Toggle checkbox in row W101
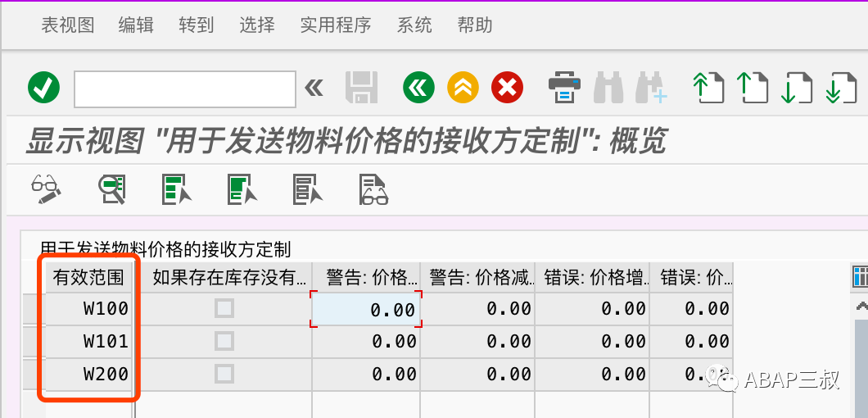The height and width of the screenshot is (418, 868). click(x=224, y=341)
